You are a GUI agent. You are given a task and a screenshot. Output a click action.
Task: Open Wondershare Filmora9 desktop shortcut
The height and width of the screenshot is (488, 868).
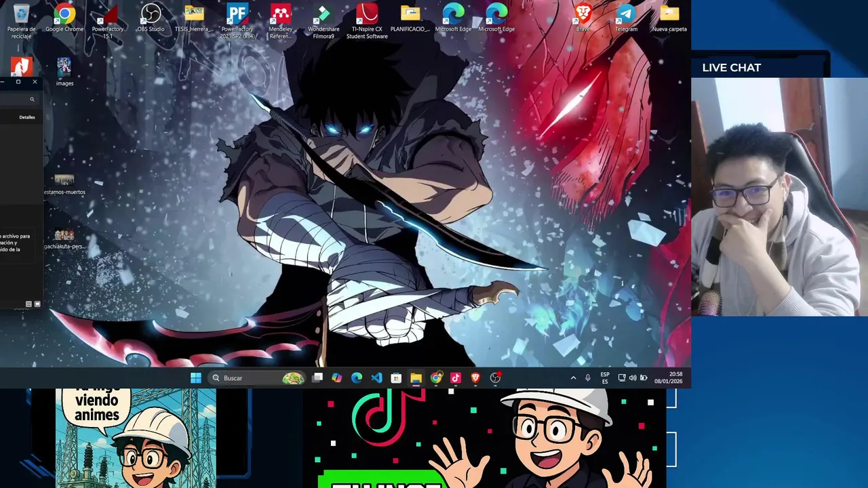tap(323, 20)
